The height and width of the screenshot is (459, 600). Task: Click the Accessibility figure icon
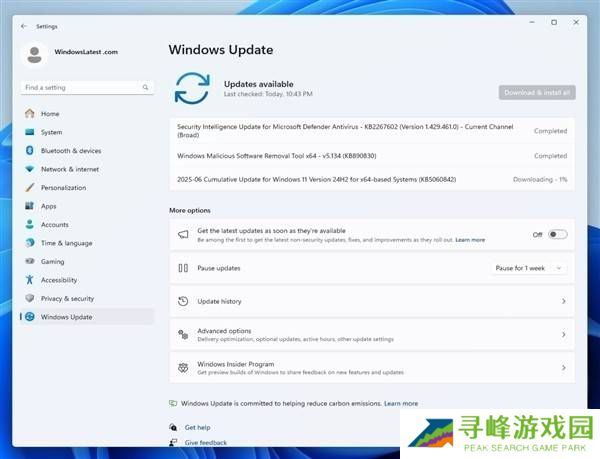point(30,280)
